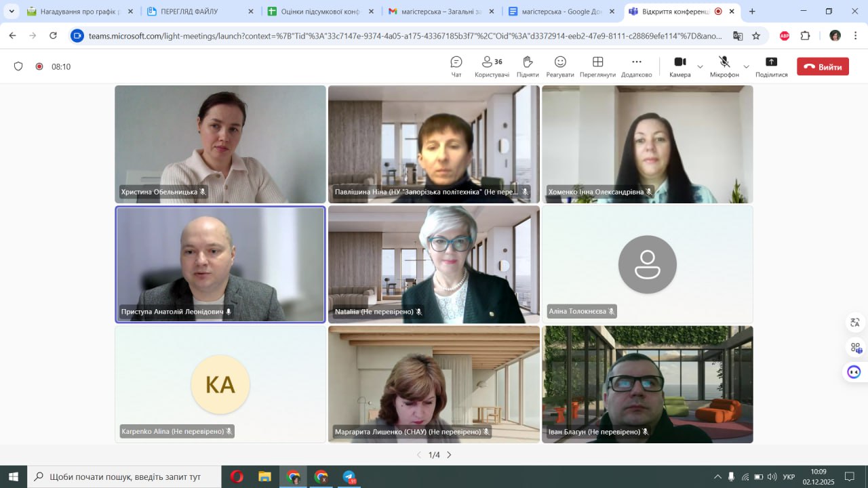Viewport: 868px width, 488px height.
Task: Raise your hand with Підняти
Action: click(x=527, y=66)
